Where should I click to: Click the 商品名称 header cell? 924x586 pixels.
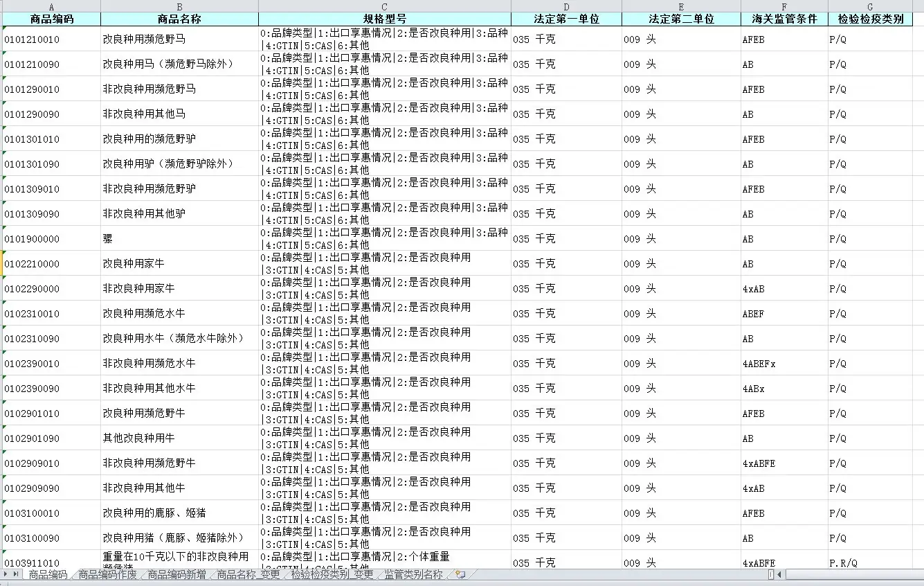pos(179,19)
